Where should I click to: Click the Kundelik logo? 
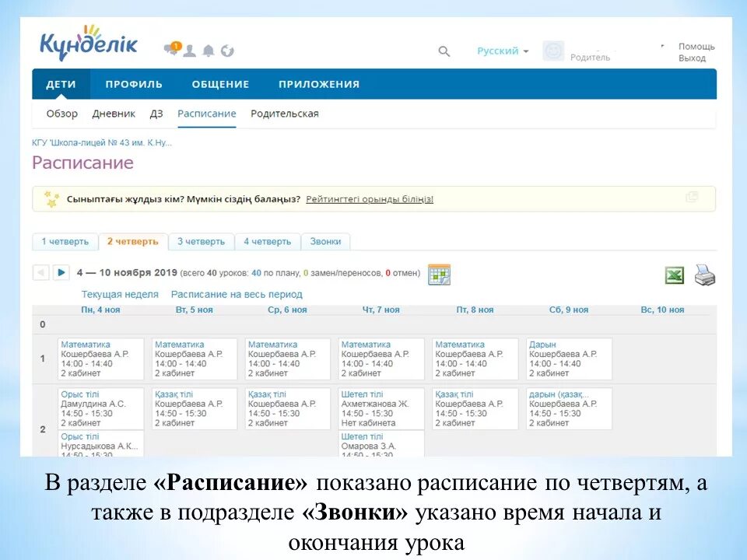pos(89,44)
